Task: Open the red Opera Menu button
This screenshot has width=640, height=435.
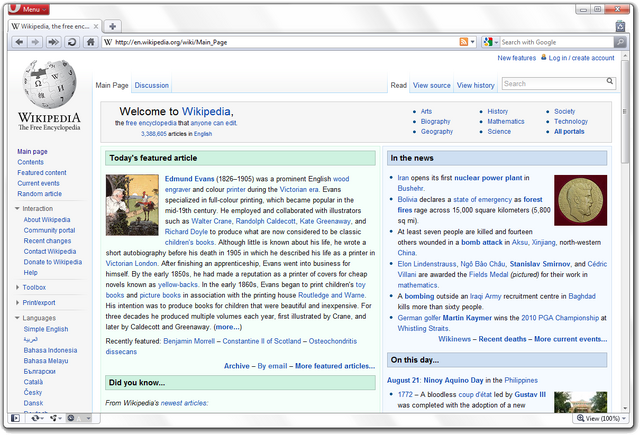Action: tap(29, 9)
